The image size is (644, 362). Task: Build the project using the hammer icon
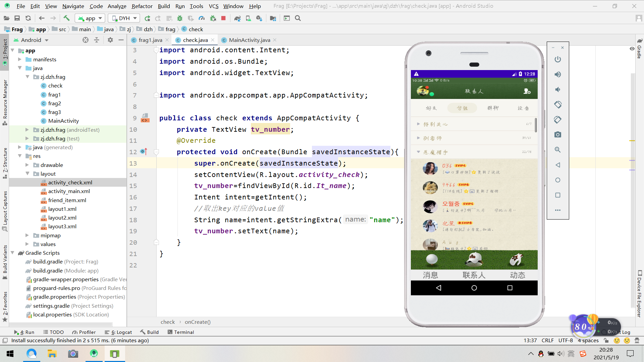66,18
